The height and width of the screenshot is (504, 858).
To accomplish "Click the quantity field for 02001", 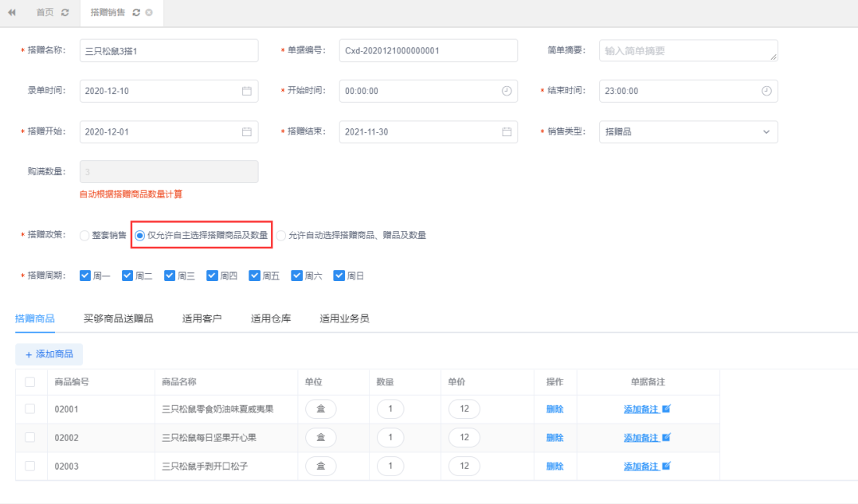I will point(390,409).
